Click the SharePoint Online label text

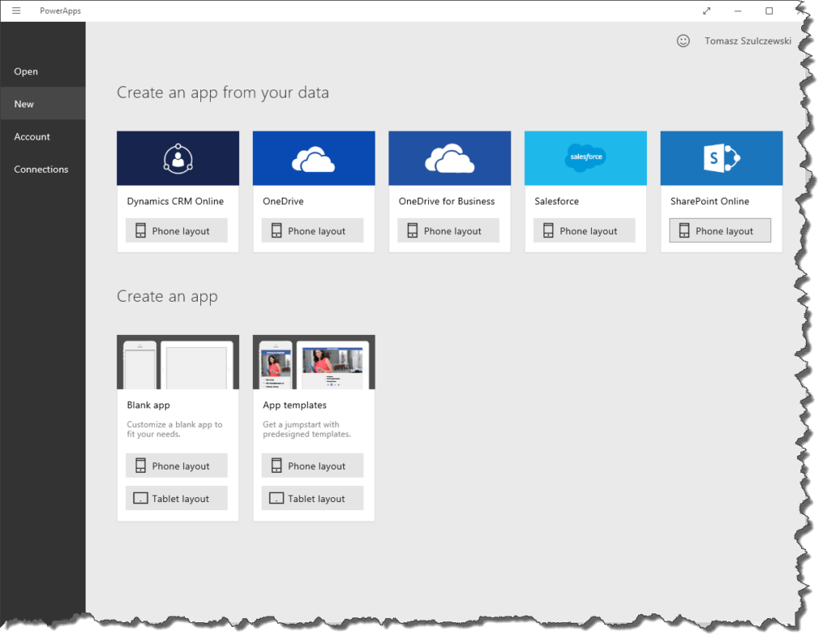[710, 201]
